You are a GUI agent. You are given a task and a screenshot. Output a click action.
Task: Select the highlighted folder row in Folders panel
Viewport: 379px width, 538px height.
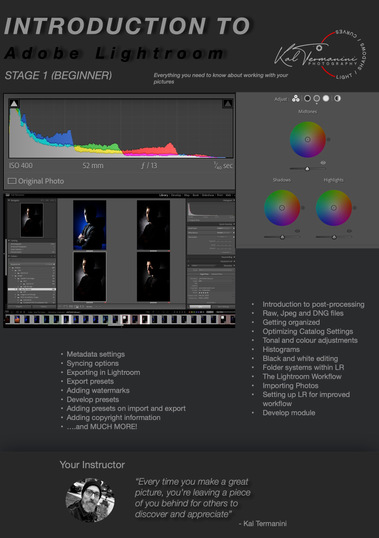pos(32,290)
